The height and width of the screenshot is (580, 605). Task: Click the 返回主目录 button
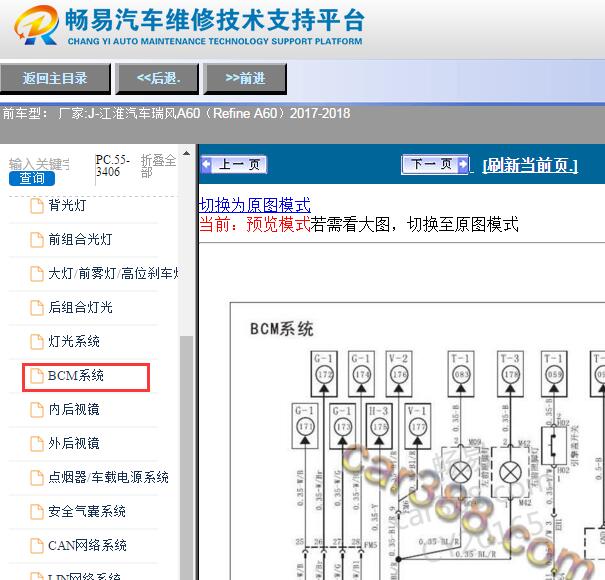click(55, 78)
